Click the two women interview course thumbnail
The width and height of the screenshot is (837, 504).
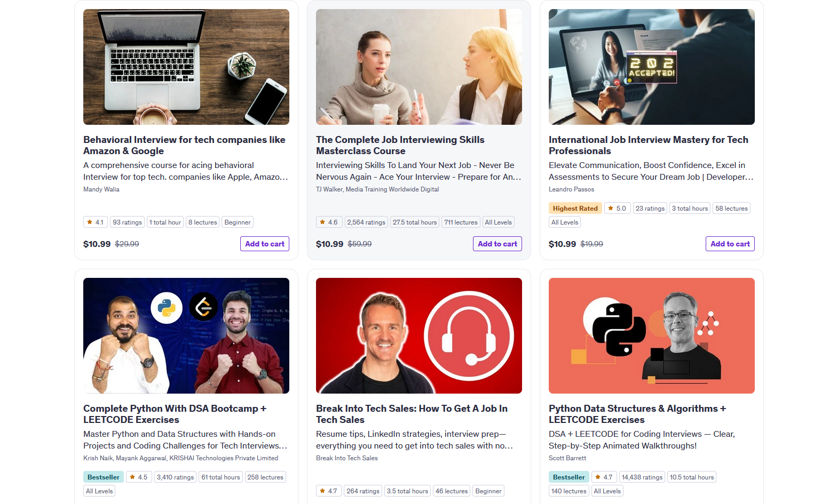419,67
